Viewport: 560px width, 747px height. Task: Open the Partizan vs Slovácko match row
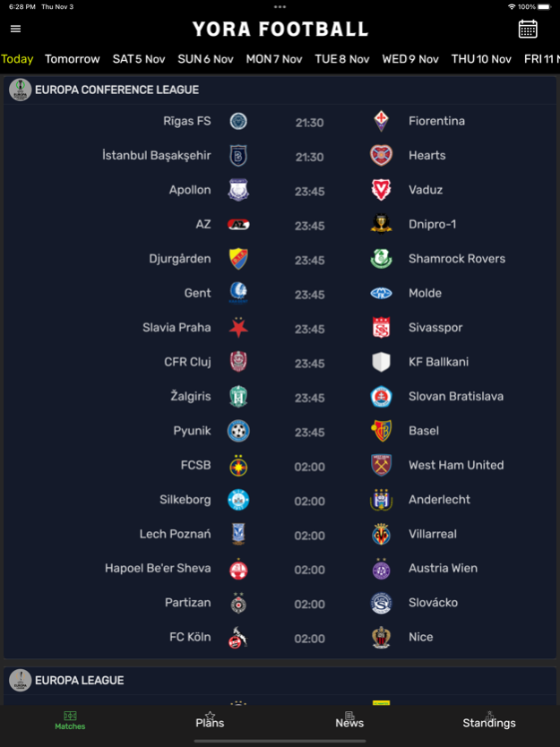(x=280, y=603)
